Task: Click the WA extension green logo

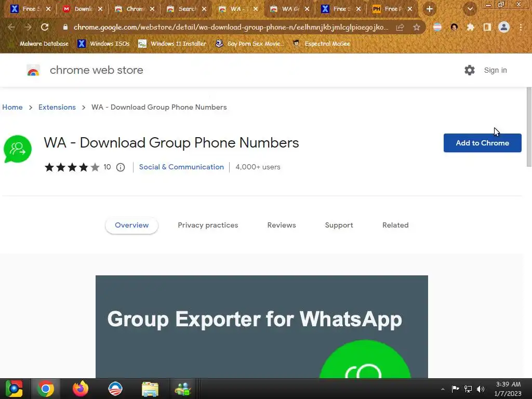Action: click(x=18, y=149)
